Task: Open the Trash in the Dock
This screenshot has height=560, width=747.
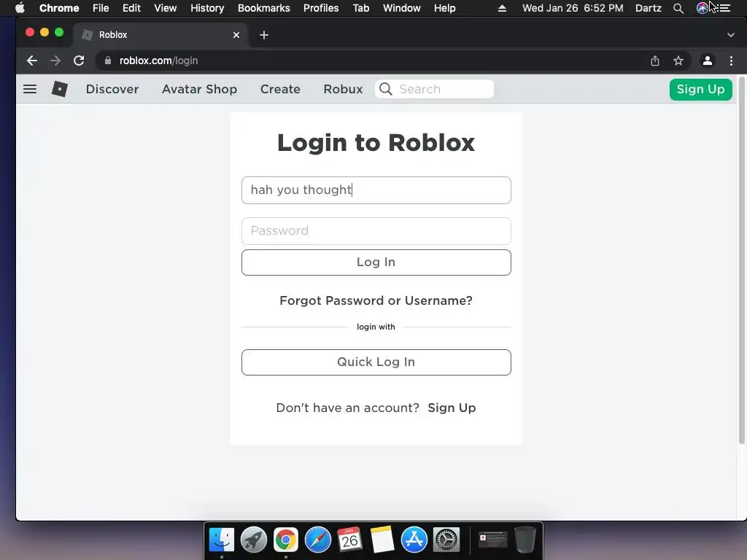Action: pos(525,540)
